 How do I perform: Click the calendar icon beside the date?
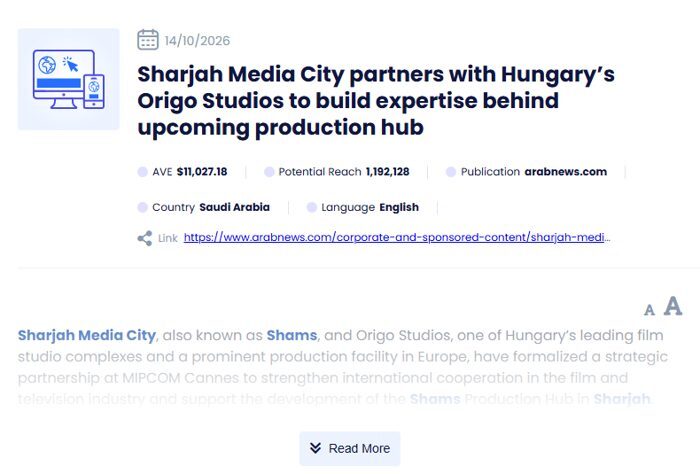[x=148, y=40]
